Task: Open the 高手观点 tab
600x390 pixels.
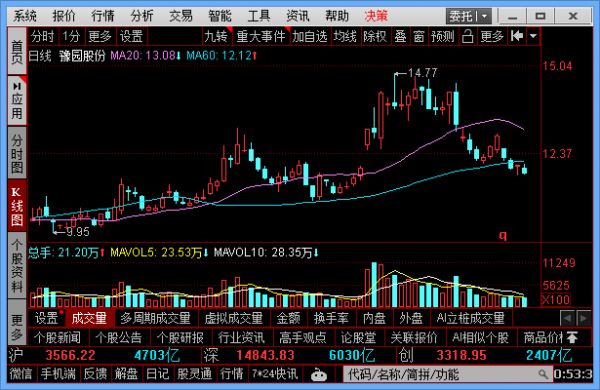Action: pos(303,338)
